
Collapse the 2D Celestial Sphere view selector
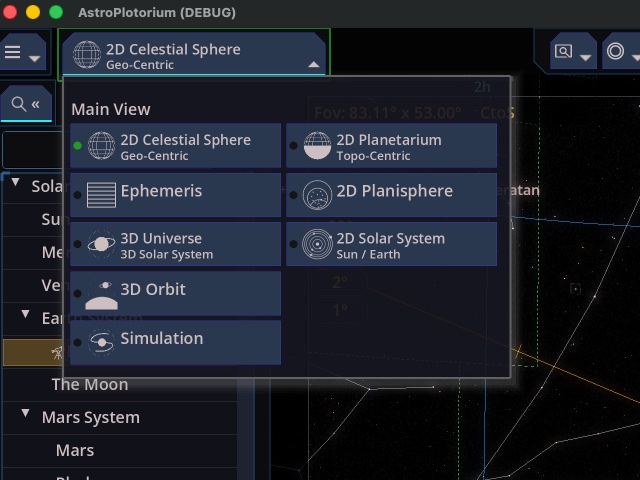click(313, 64)
